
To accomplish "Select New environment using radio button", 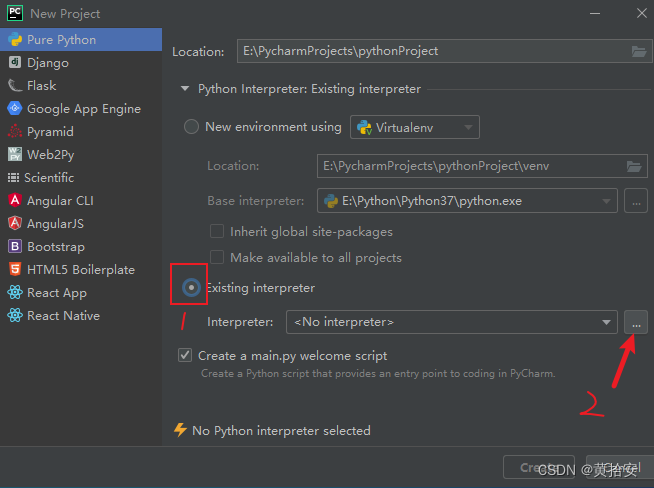I will (x=191, y=127).
